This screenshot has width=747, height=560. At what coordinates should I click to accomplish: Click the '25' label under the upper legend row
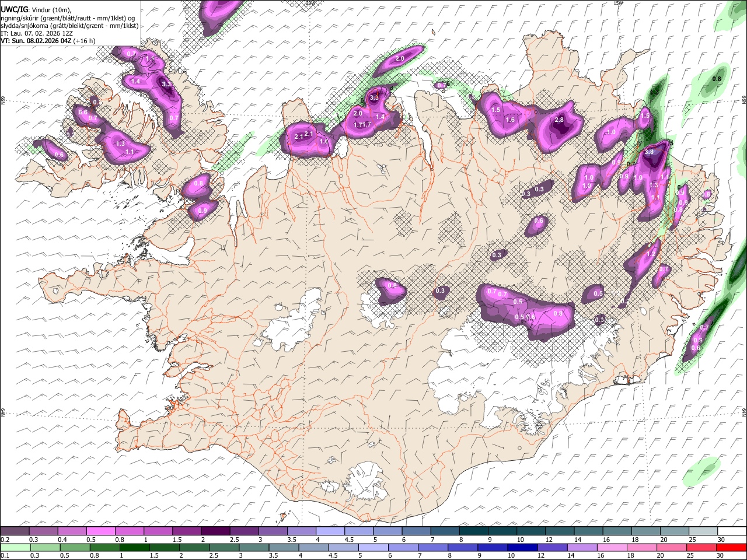692,540
